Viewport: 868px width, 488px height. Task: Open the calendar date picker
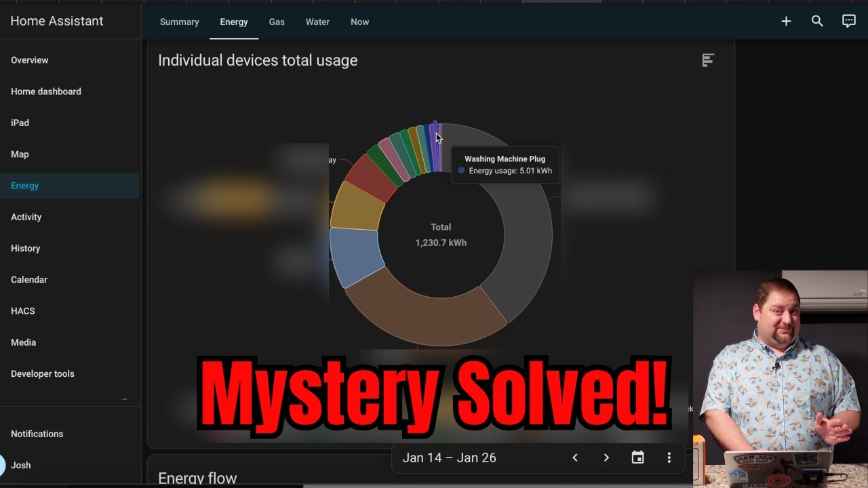click(x=637, y=457)
